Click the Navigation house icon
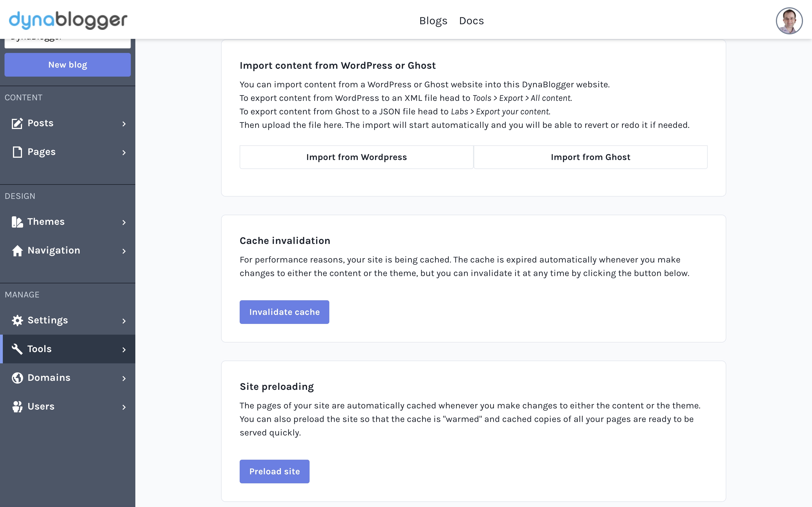The height and width of the screenshot is (507, 812). click(17, 250)
